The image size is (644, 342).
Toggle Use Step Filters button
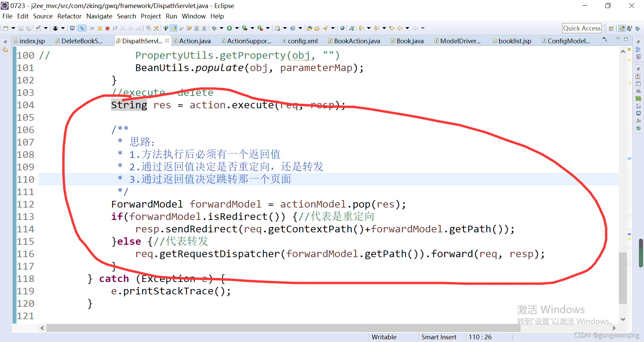tap(156, 28)
